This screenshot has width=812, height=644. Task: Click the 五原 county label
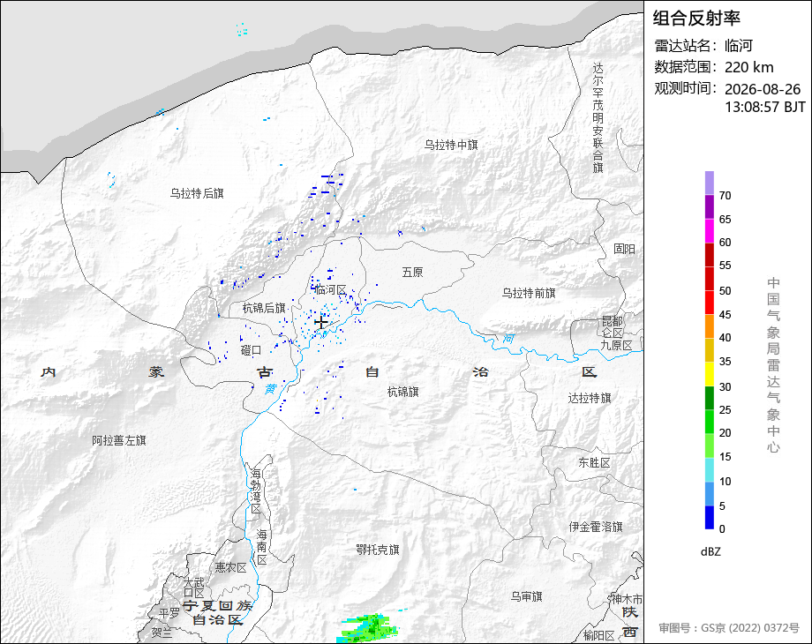tap(413, 273)
